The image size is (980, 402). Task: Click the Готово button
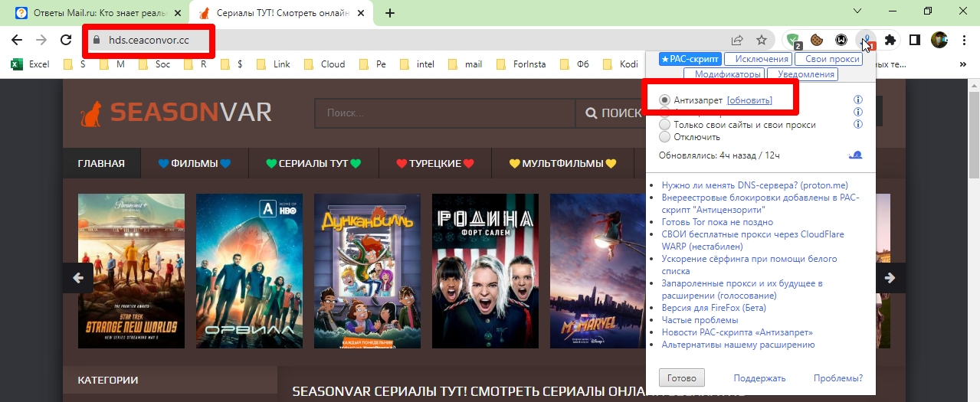[x=682, y=377]
